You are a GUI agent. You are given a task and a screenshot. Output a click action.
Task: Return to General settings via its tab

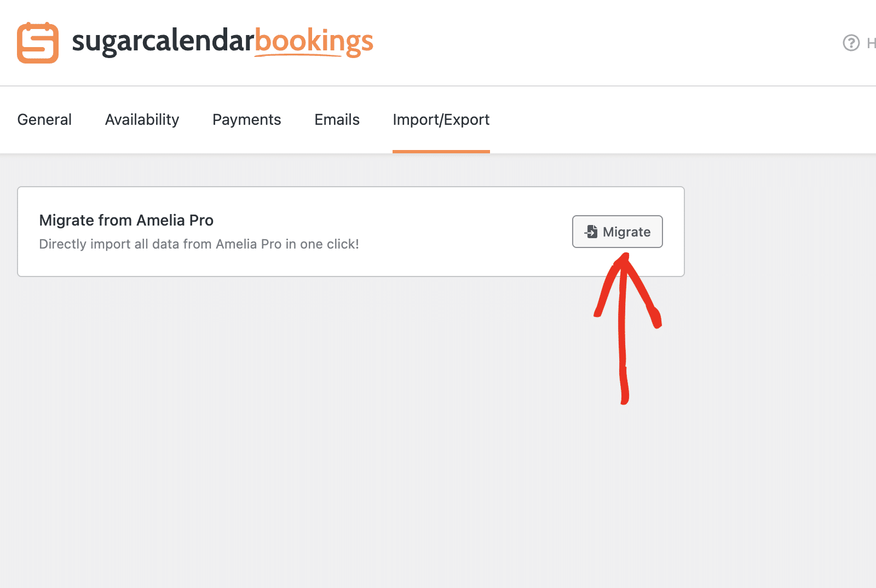pos(44,119)
